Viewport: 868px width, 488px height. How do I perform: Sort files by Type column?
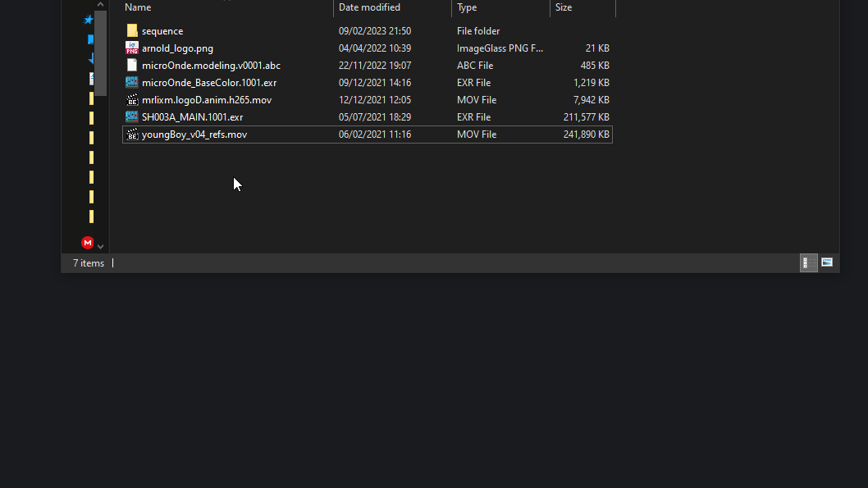click(x=467, y=7)
